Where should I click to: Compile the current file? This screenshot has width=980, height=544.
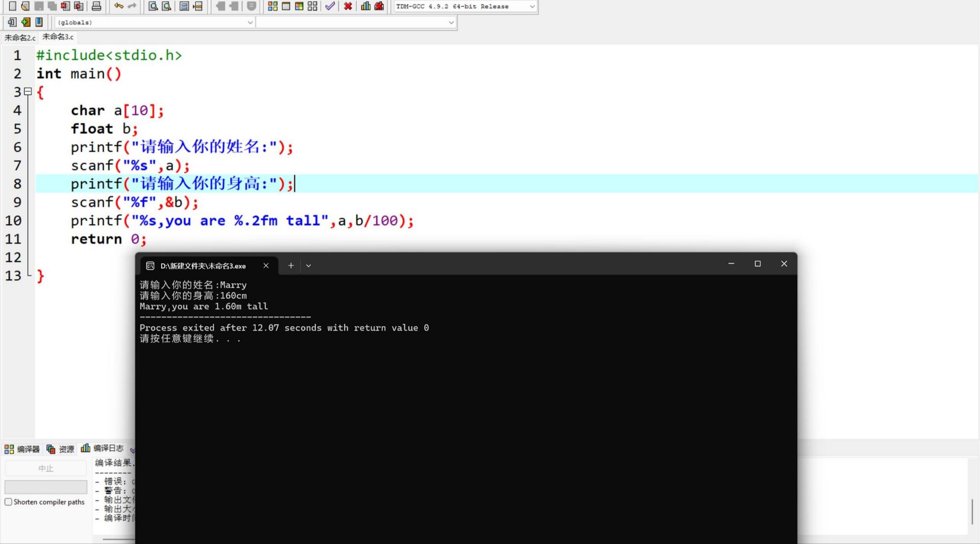(x=273, y=6)
